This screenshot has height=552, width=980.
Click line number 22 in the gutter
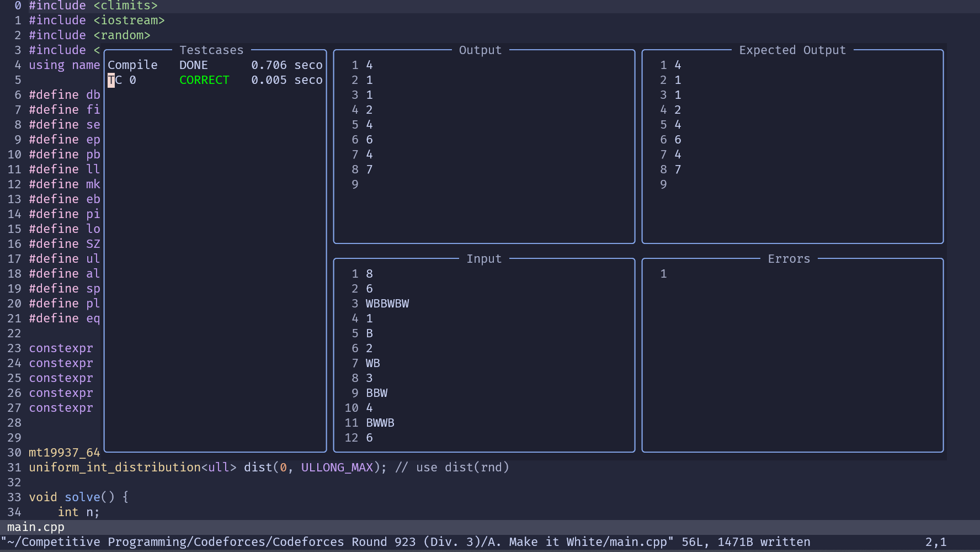14,333
